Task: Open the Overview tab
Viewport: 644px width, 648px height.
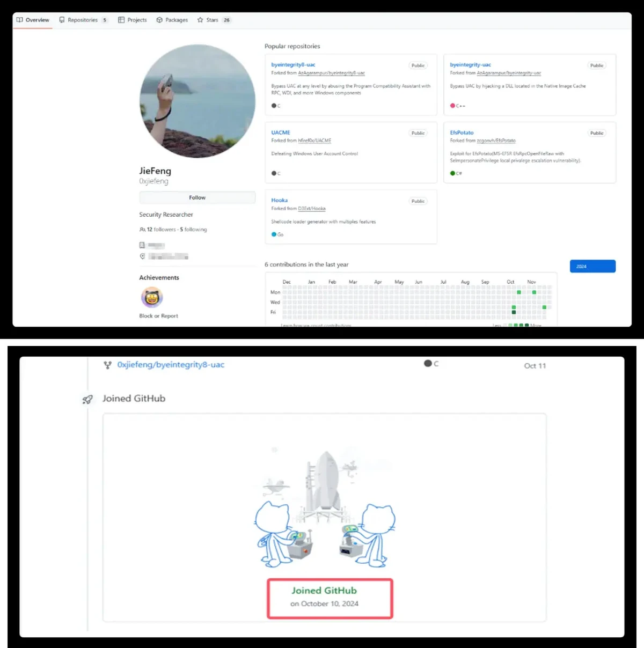Action: (x=33, y=20)
